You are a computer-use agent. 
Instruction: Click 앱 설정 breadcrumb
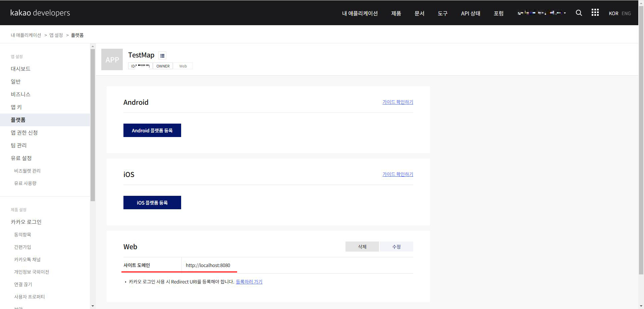[x=56, y=35]
